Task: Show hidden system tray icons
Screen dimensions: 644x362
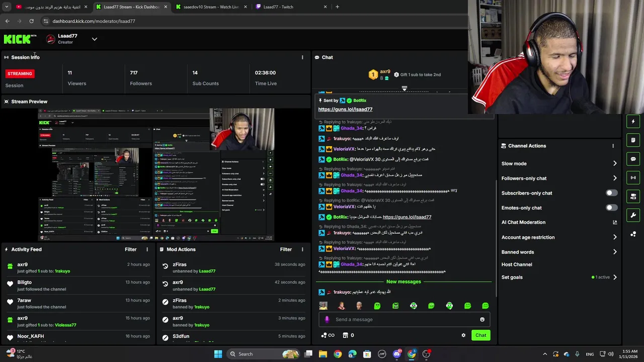Action: 544,354
